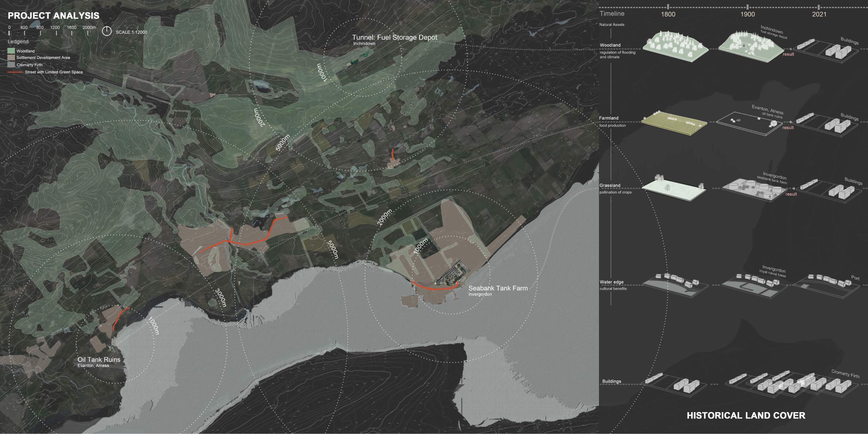Click the 1000m ring label near Seabank Tank Farm
This screenshot has width=868, height=434.
(420, 247)
